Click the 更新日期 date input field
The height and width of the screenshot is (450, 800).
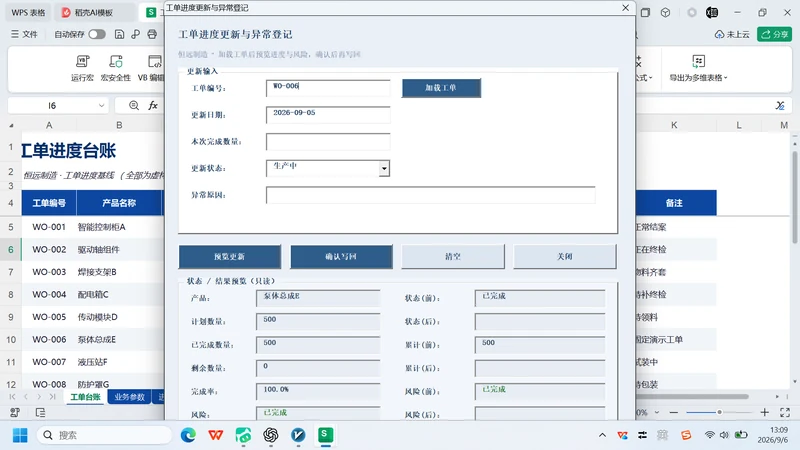tap(328, 115)
